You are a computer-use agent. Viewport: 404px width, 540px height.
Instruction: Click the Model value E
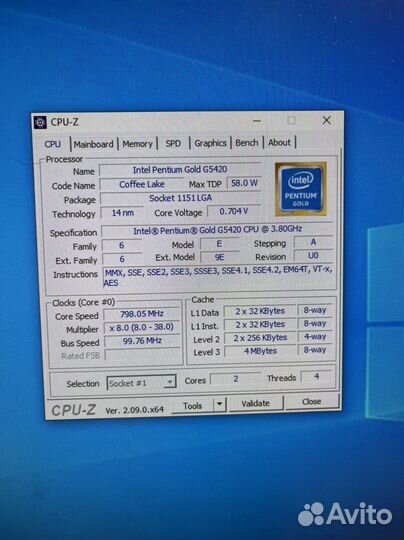219,244
